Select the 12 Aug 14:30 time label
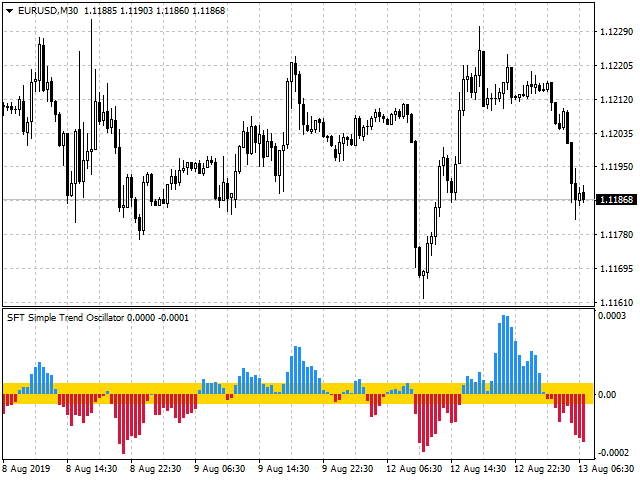640x480 pixels. [478, 469]
